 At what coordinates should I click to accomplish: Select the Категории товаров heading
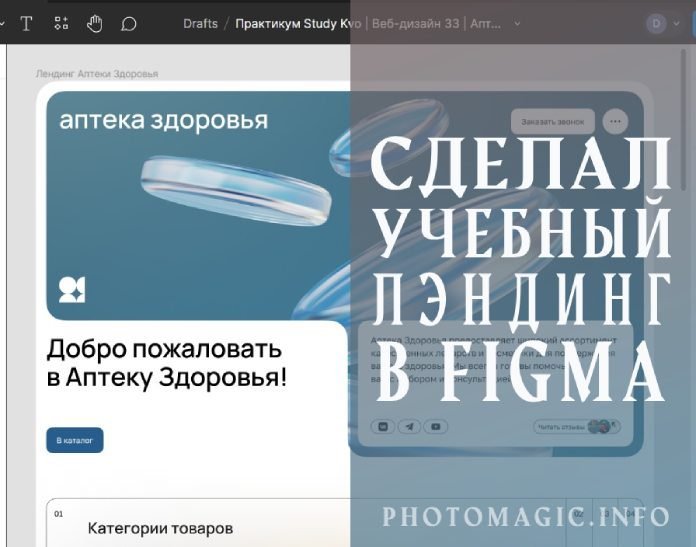(160, 528)
